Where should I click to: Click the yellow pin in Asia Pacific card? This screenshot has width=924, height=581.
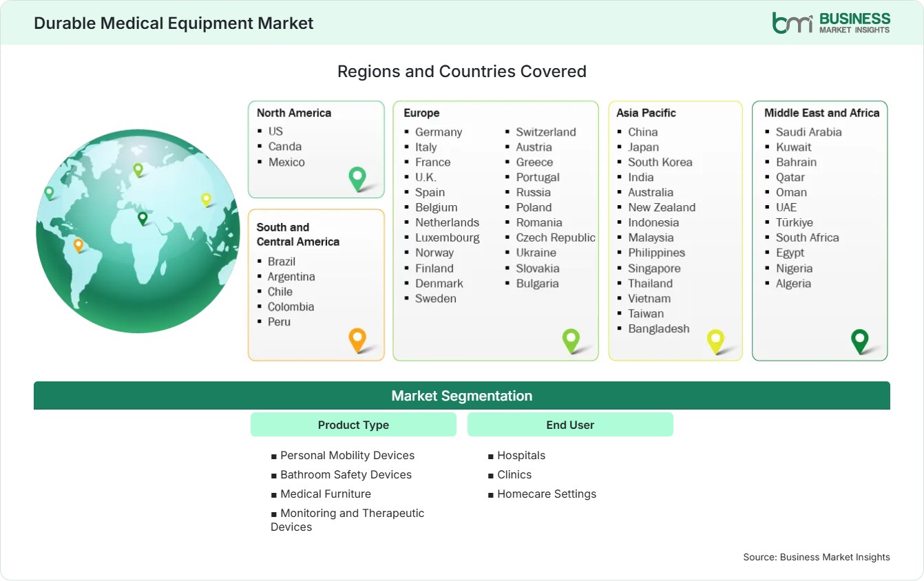(x=716, y=341)
